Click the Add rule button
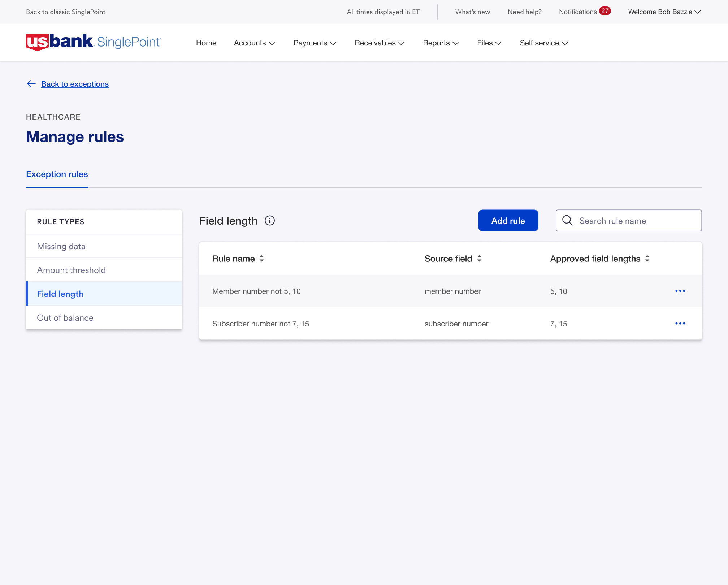This screenshot has height=585, width=728. (508, 220)
